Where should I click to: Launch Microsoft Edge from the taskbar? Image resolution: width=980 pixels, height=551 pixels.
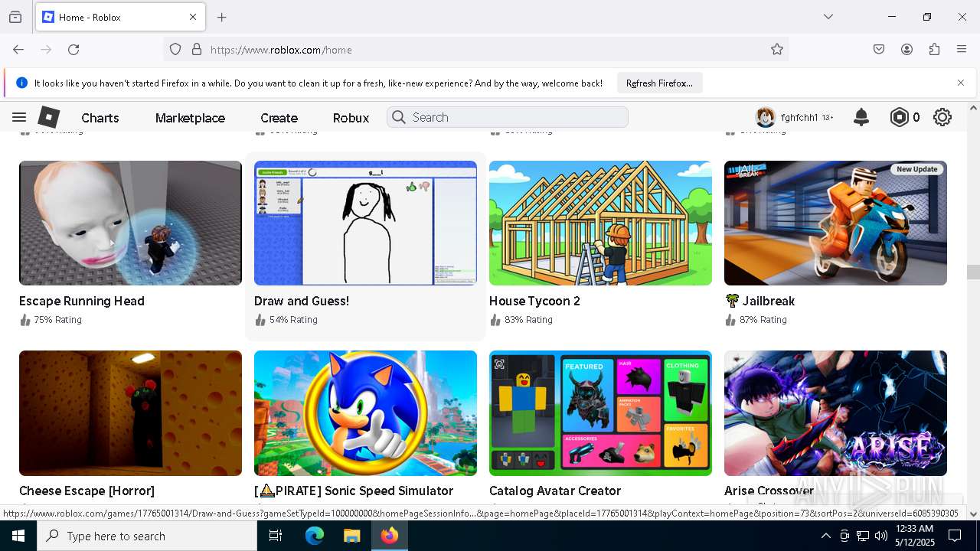[x=315, y=536]
